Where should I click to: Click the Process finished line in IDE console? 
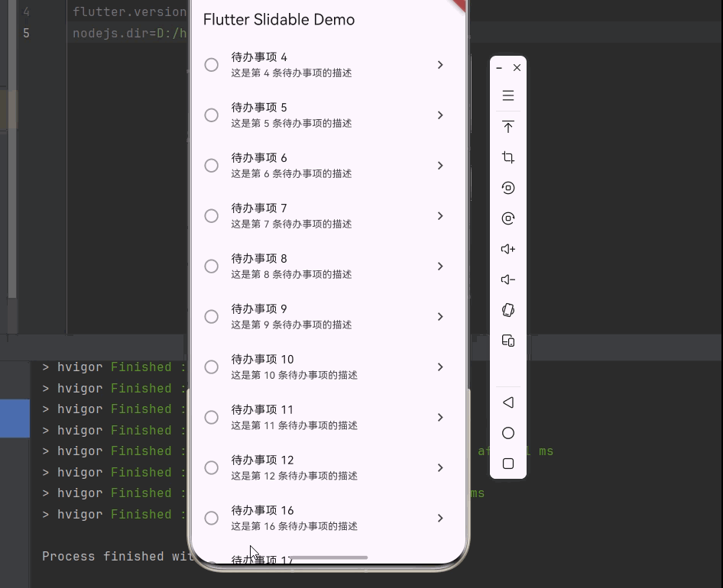coord(118,556)
